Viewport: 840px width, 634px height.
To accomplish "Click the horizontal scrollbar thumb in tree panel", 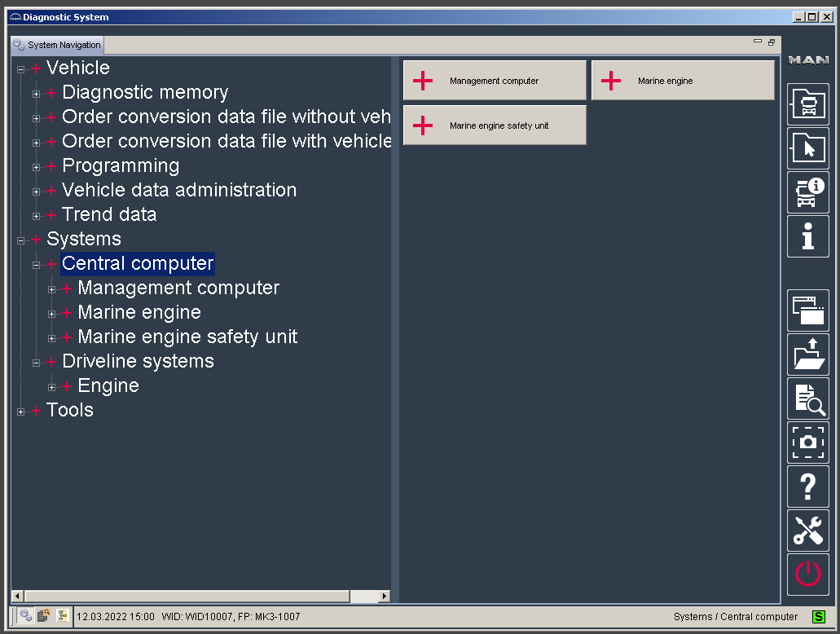I will click(187, 596).
